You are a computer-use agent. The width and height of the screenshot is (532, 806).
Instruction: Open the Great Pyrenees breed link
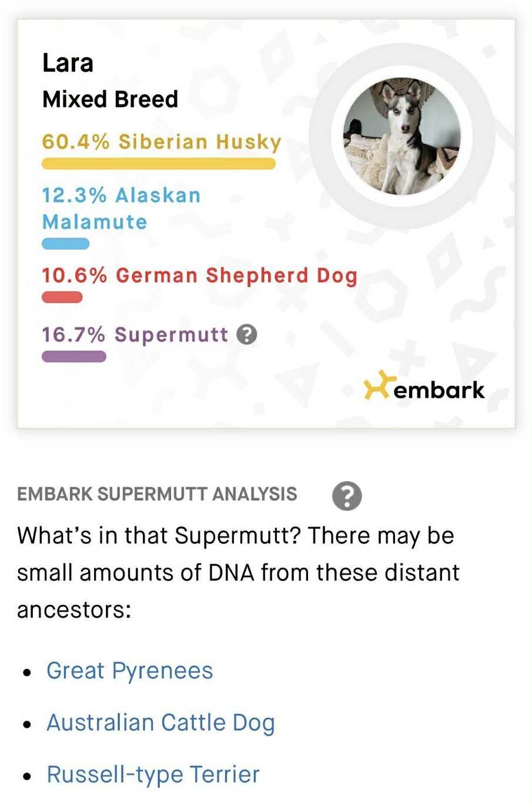coord(129,671)
